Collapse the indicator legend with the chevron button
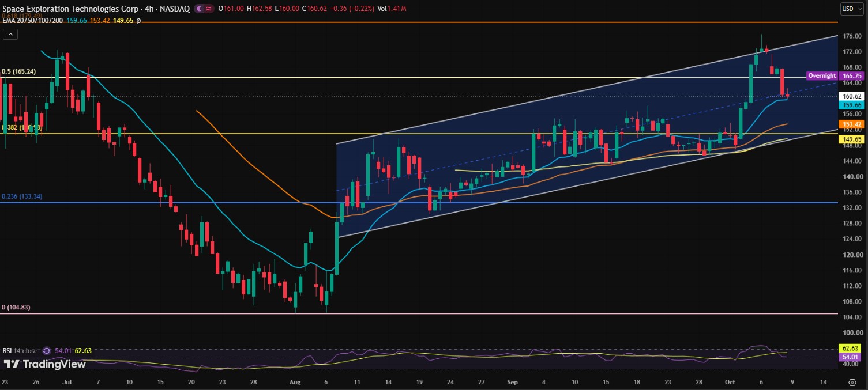The width and height of the screenshot is (868, 390). pos(10,35)
